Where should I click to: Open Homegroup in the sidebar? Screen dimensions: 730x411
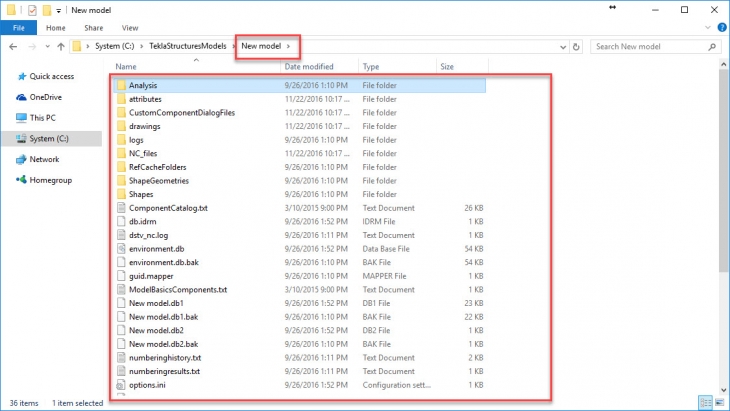[x=50, y=180]
